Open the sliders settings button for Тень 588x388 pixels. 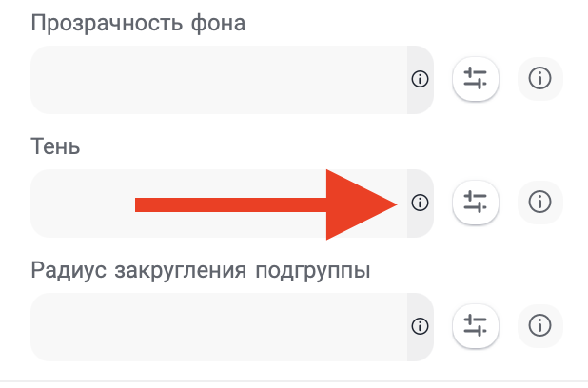475,203
